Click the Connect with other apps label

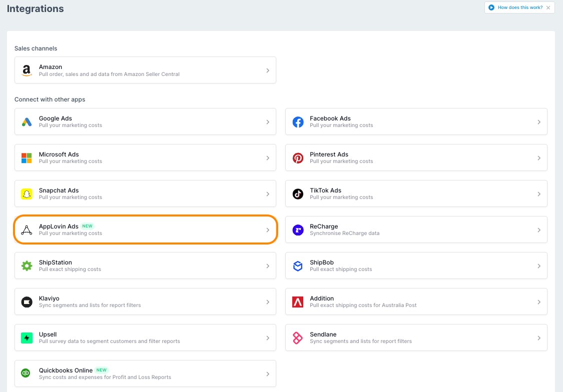pyautogui.click(x=50, y=99)
